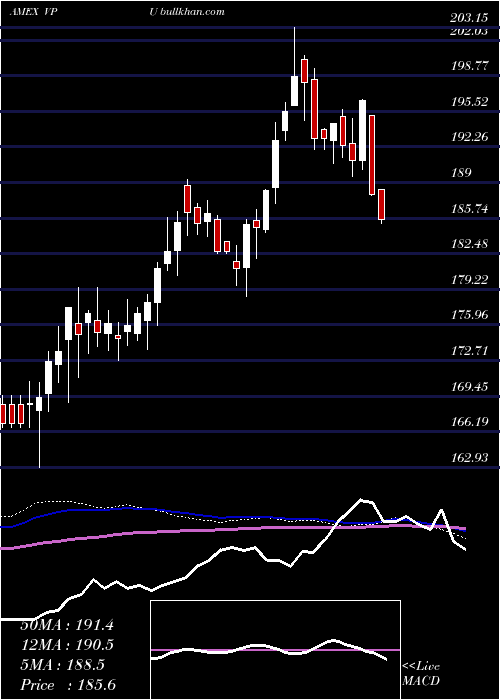
Task: Click the last red candlestick near 185.74
Action: (381, 205)
